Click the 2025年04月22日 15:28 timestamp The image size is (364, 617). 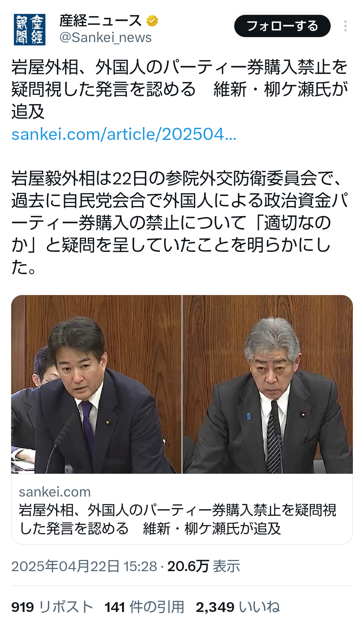[84, 566]
